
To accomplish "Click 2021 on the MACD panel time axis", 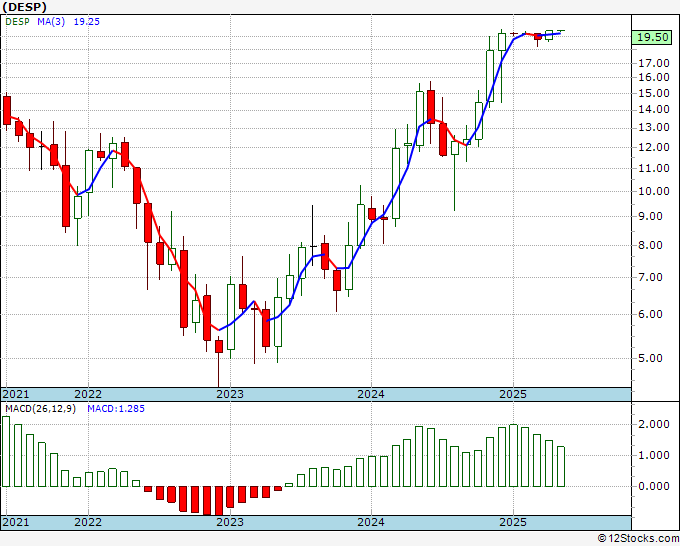I will point(16,522).
